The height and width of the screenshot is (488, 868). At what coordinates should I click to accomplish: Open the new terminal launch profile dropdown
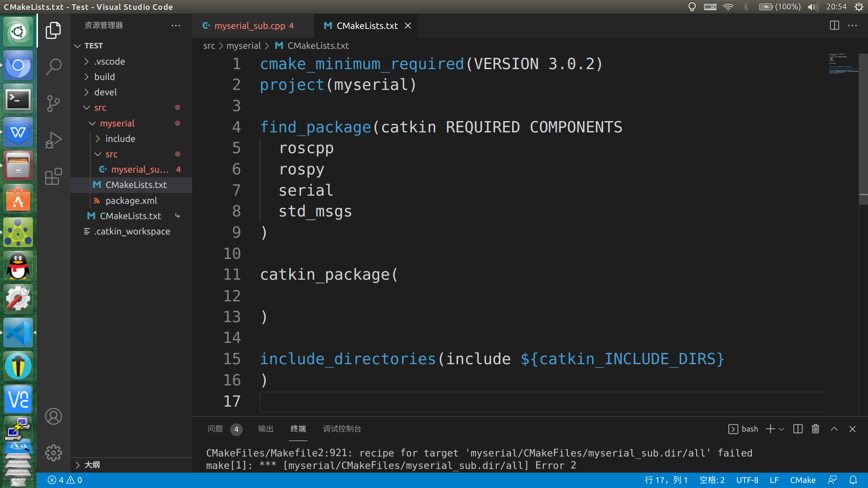tap(782, 429)
